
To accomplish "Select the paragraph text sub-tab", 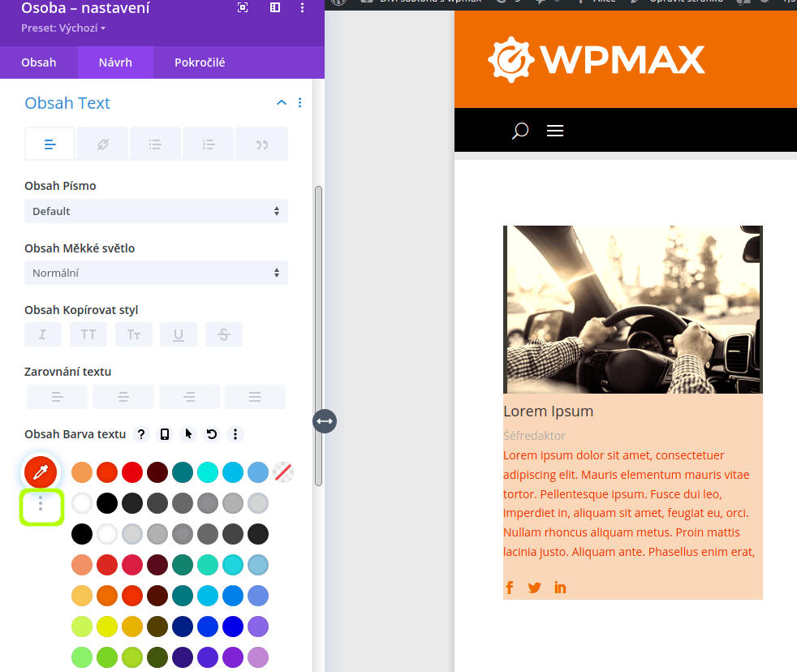I will (x=50, y=144).
